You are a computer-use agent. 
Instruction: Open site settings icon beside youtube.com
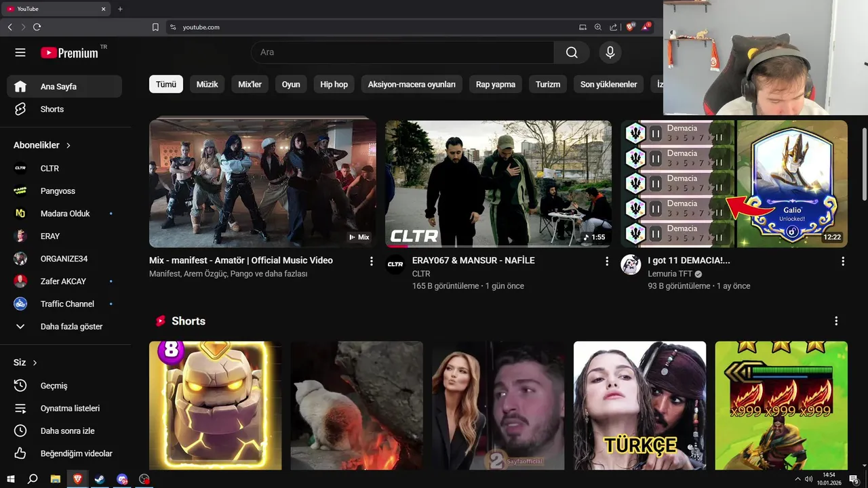pos(173,27)
